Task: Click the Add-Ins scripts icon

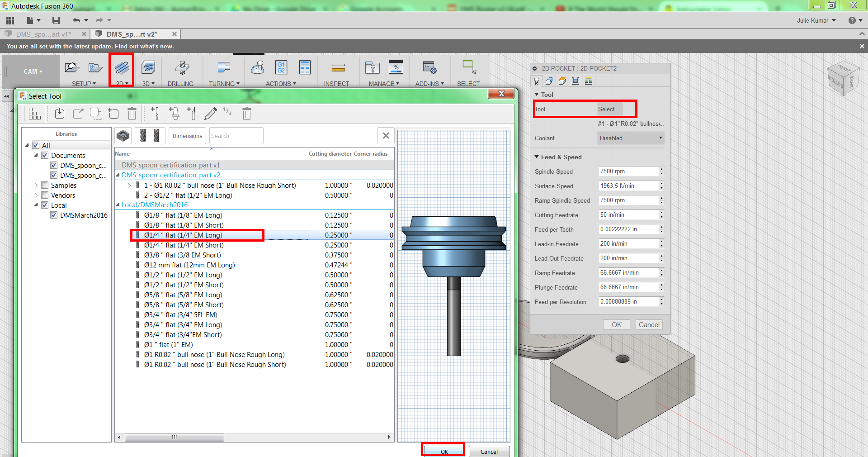Action: point(429,68)
